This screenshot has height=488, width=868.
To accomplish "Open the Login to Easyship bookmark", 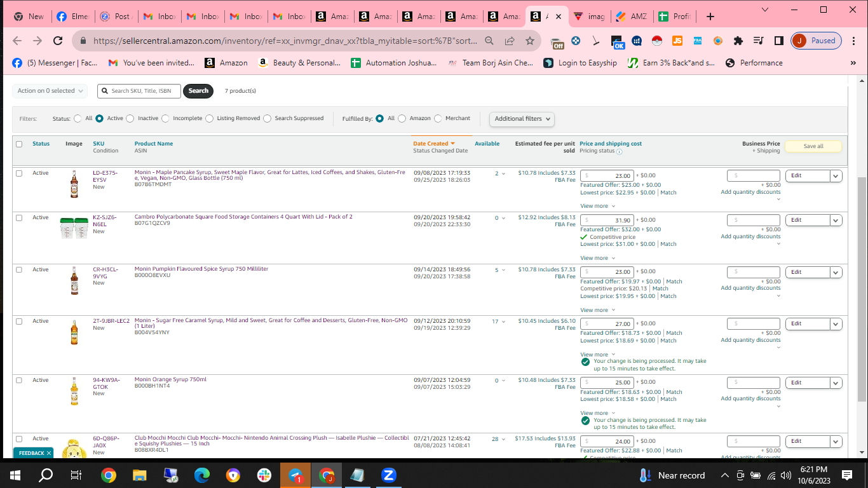I will click(x=581, y=63).
